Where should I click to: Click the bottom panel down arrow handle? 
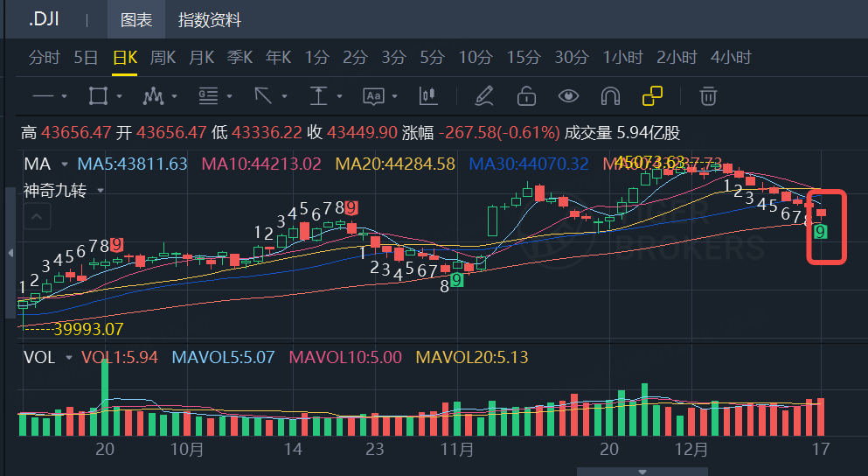(x=642, y=472)
